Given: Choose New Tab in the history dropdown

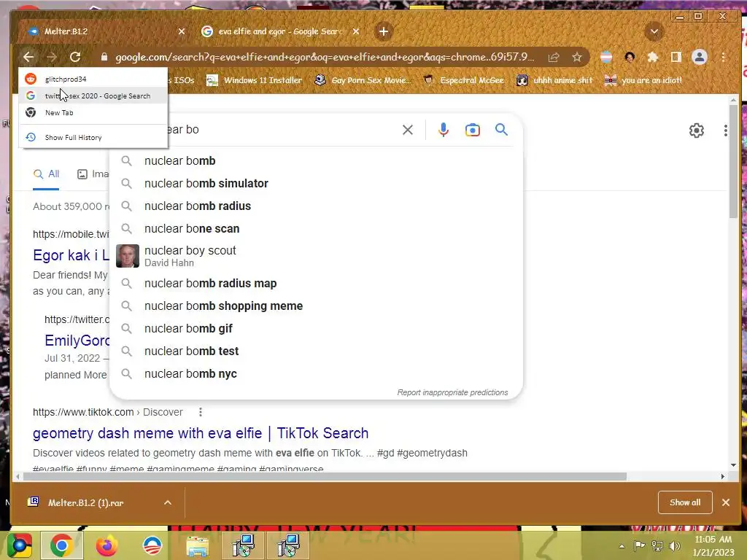Looking at the screenshot, I should (93, 113).
